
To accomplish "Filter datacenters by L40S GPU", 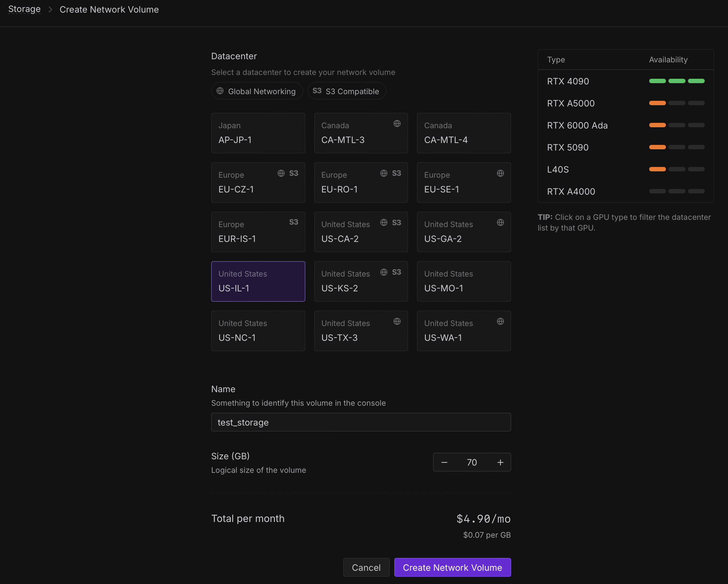I will coord(558,169).
